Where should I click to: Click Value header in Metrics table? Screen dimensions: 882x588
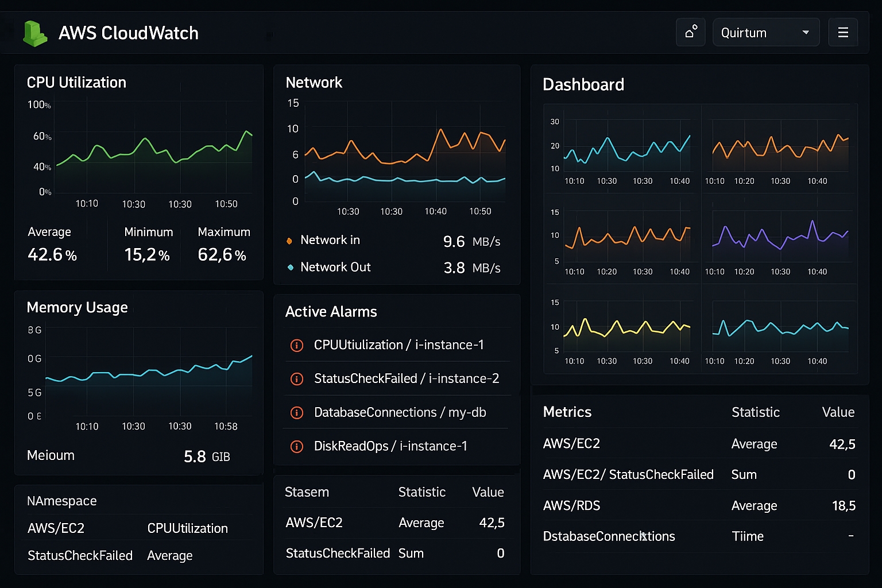[838, 412]
